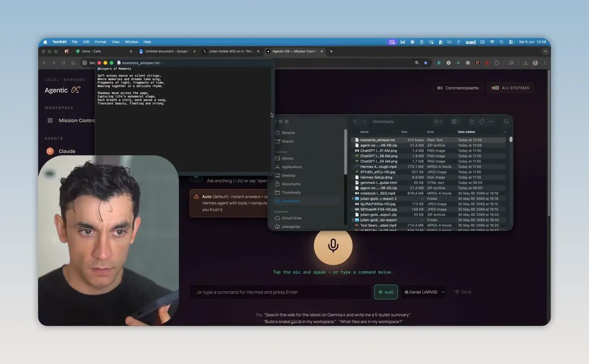589x364 pixels.
Task: Click the Apple menu icon
Action: pyautogui.click(x=45, y=42)
